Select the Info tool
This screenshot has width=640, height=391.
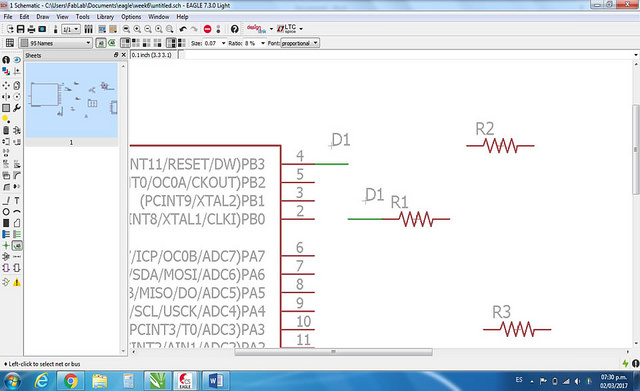point(6,60)
